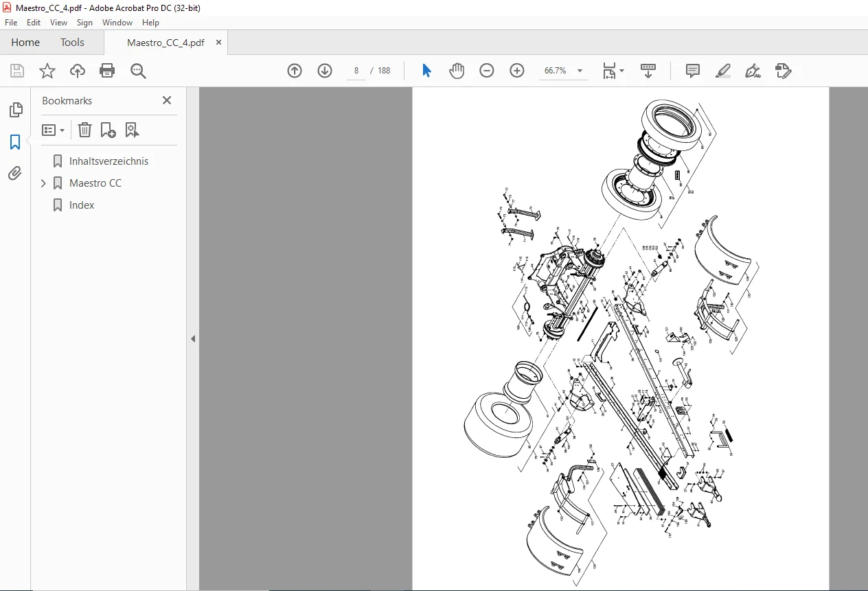868x591 pixels.
Task: Click the fit page width icon
Action: 609,71
